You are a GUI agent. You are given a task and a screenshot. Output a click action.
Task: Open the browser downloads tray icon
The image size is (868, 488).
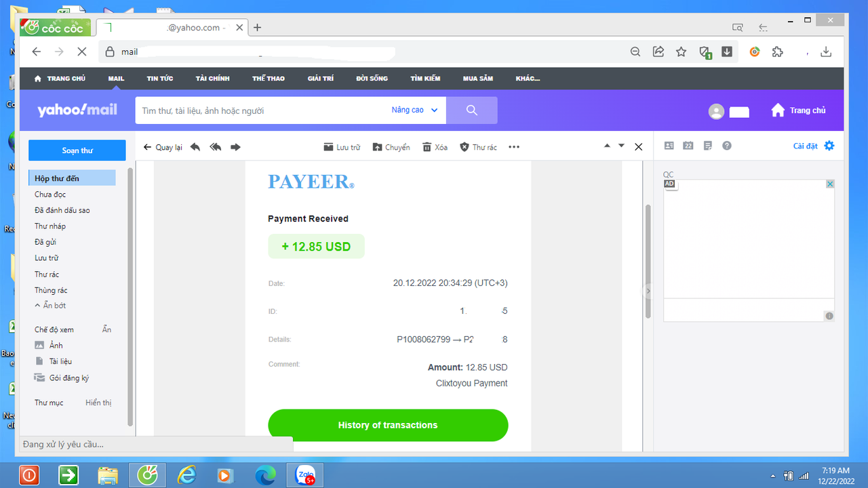tap(826, 52)
